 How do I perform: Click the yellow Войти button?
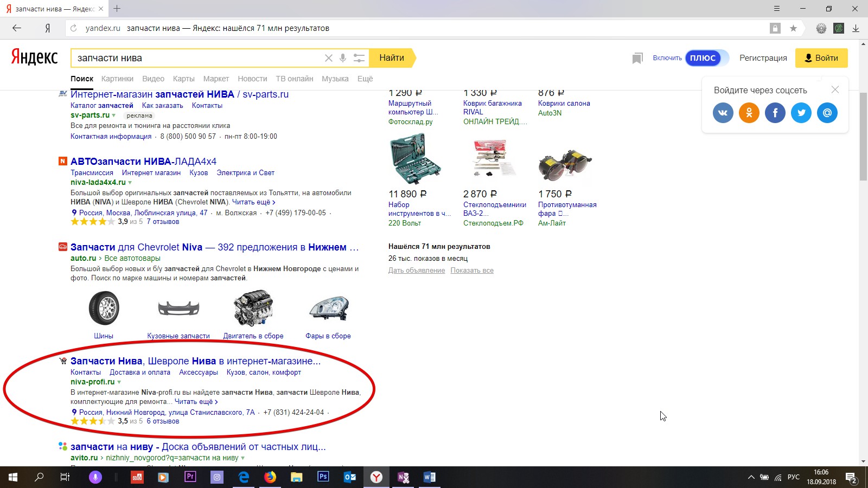point(821,58)
